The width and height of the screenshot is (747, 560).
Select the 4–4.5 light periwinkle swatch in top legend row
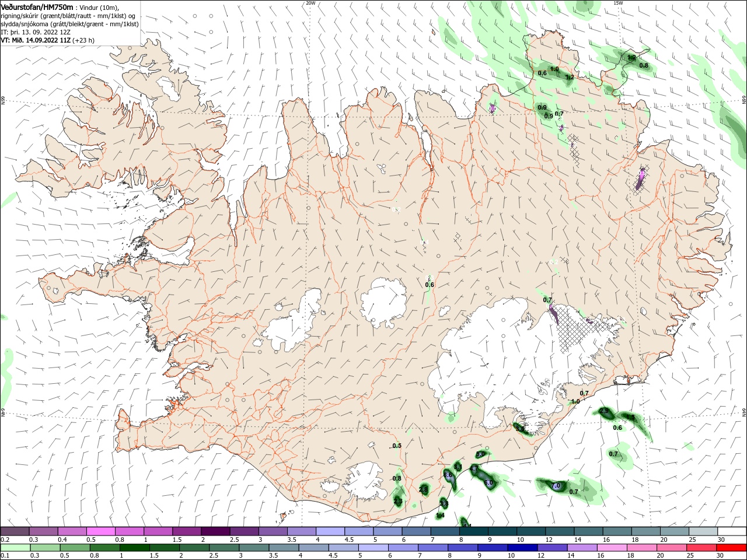coord(330,531)
